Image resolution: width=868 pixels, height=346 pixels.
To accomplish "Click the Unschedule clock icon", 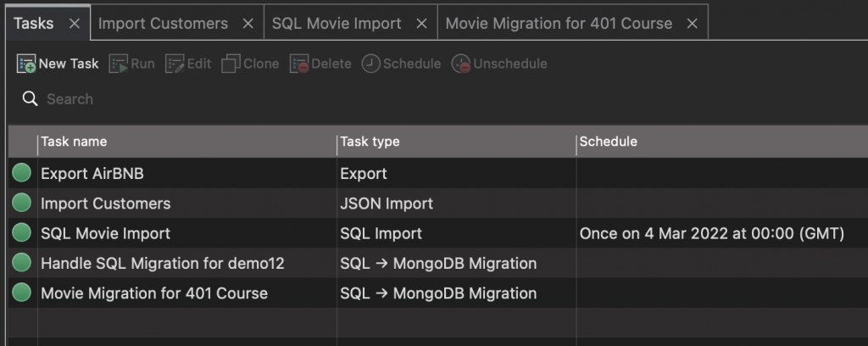I will click(x=460, y=64).
